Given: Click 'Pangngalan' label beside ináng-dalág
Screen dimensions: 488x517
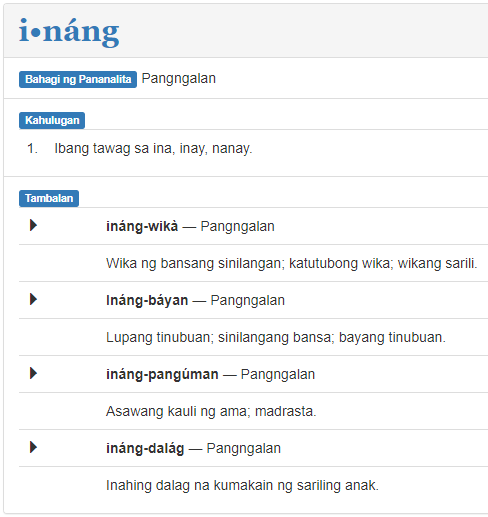Looking at the screenshot, I should [x=243, y=449].
